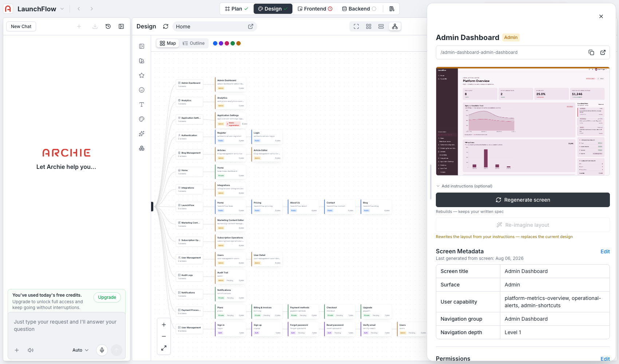Open the color palette tool
Image resolution: width=619 pixels, height=364 pixels.
click(x=142, y=119)
